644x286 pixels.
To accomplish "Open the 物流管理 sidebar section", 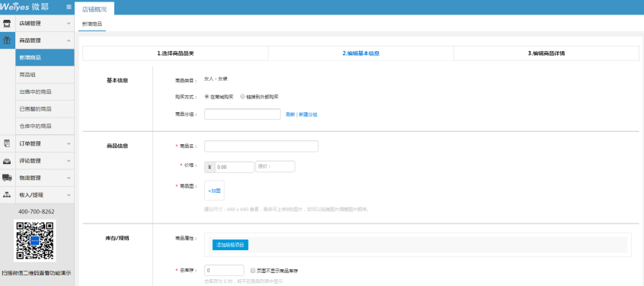I will tap(45, 178).
